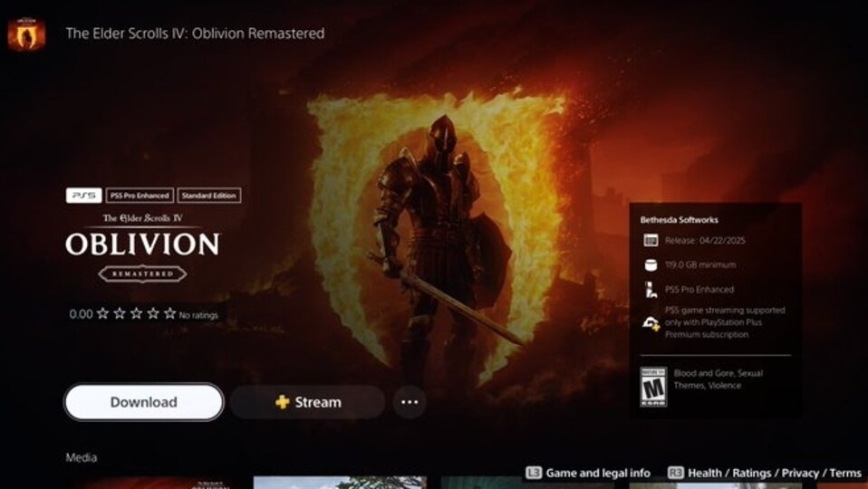868x489 pixels.
Task: Click PS5 Pro Enhanced text in info panel
Action: click(x=699, y=289)
